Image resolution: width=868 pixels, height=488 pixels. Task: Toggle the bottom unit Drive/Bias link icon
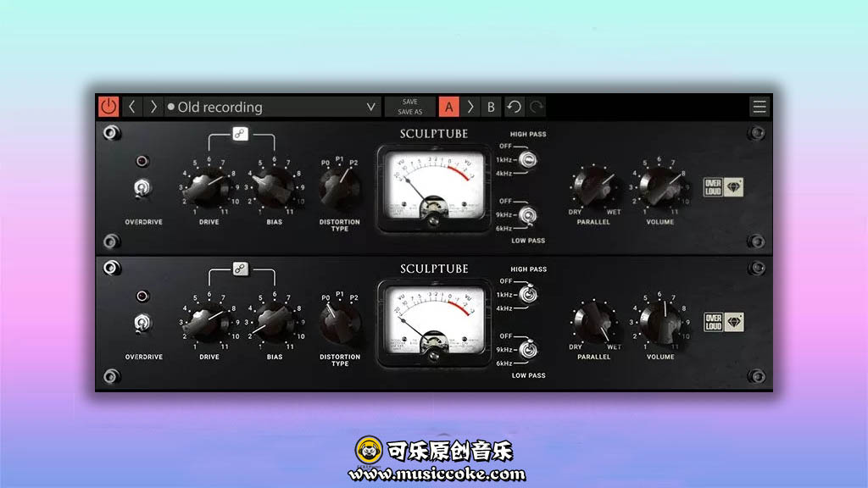pyautogui.click(x=240, y=269)
